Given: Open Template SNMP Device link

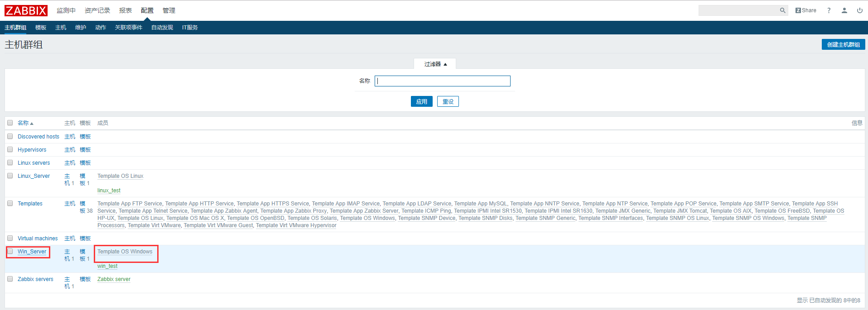Looking at the screenshot, I should click(427, 218).
